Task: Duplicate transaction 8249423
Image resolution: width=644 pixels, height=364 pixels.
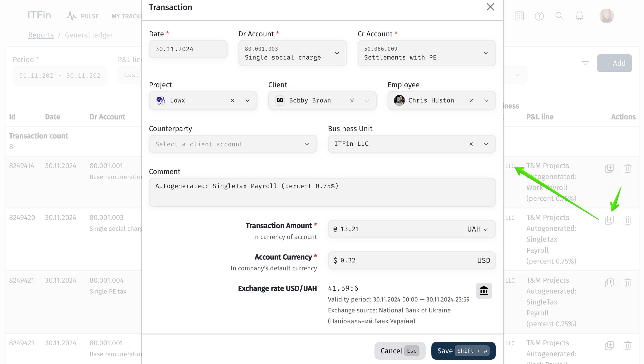Action: tap(609, 346)
